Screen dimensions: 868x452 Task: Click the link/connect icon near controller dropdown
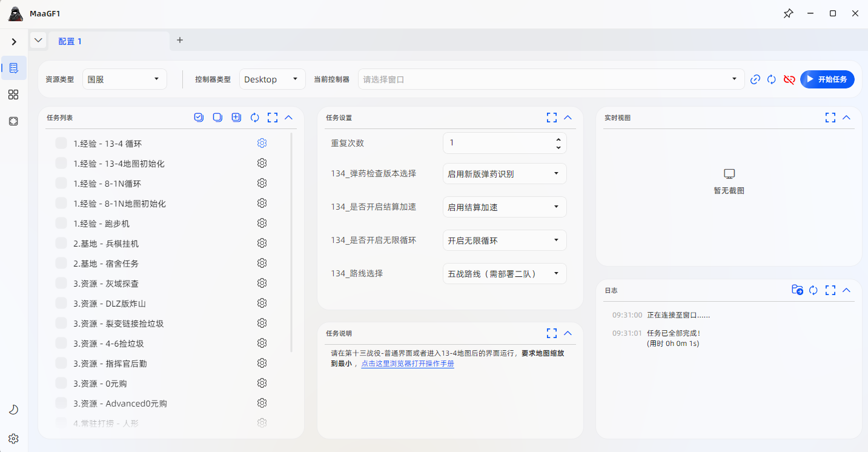(x=755, y=79)
